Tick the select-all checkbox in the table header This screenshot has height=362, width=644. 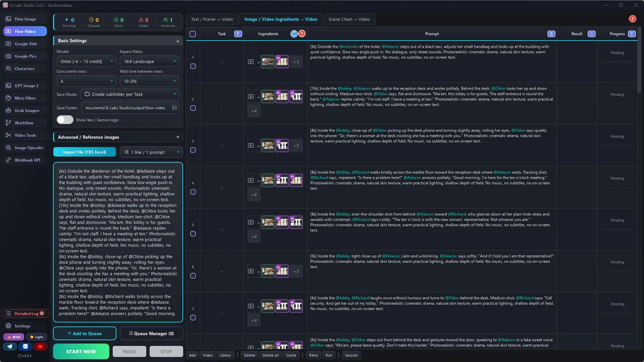(x=193, y=34)
